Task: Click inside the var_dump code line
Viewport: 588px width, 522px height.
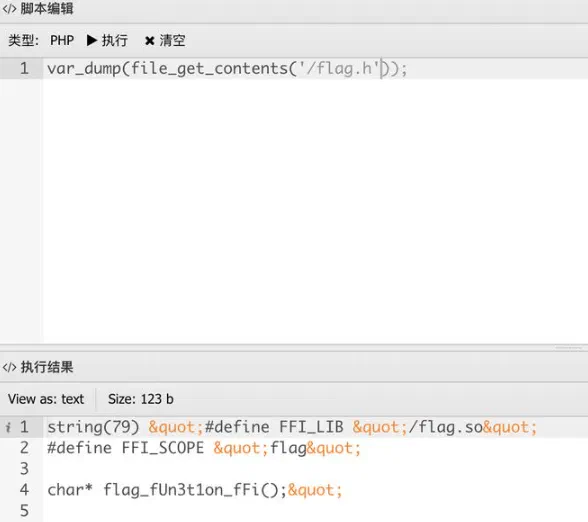Action: [x=227, y=69]
